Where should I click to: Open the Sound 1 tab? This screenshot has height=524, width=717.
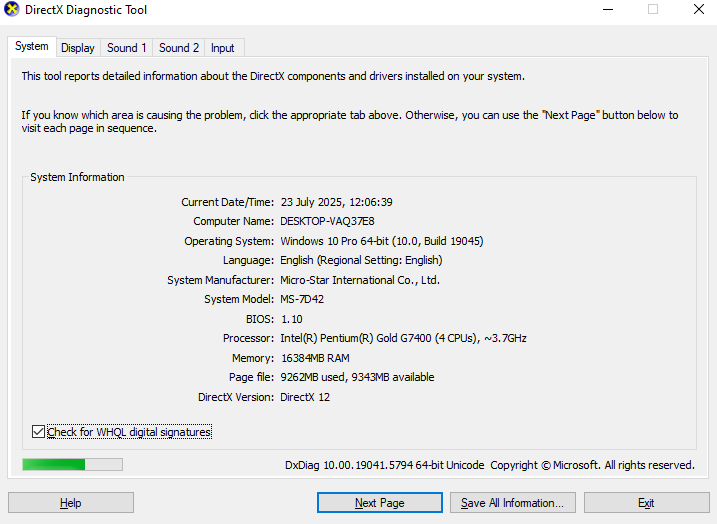(x=127, y=48)
